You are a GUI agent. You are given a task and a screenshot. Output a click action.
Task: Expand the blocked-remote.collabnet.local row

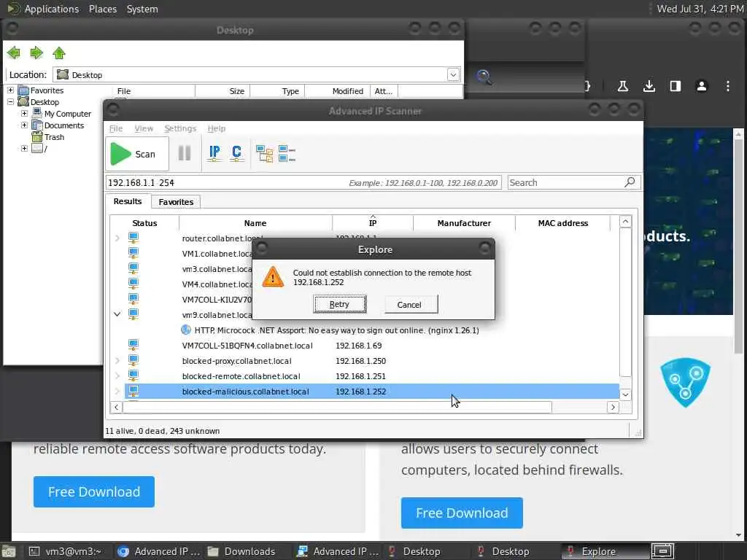(x=117, y=376)
